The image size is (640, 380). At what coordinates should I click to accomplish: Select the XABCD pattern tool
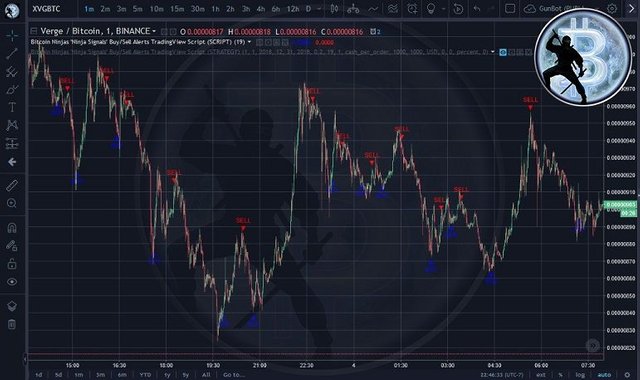12,125
